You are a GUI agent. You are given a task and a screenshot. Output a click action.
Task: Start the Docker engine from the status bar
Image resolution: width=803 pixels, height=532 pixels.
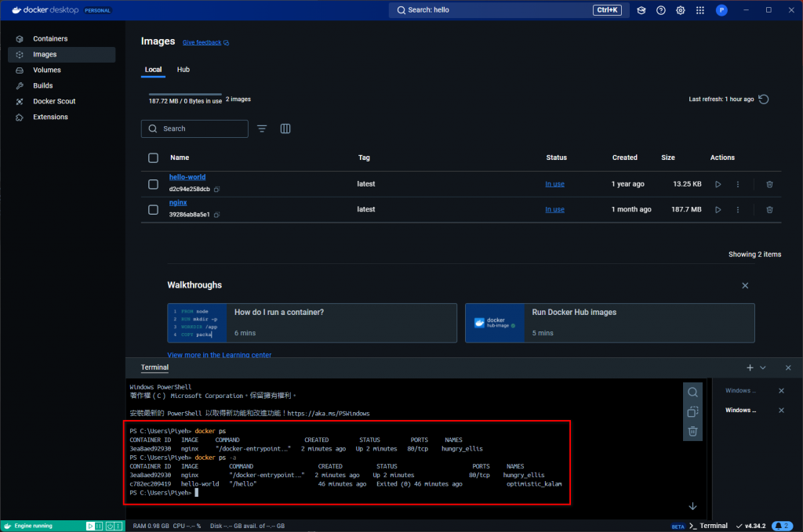point(90,526)
